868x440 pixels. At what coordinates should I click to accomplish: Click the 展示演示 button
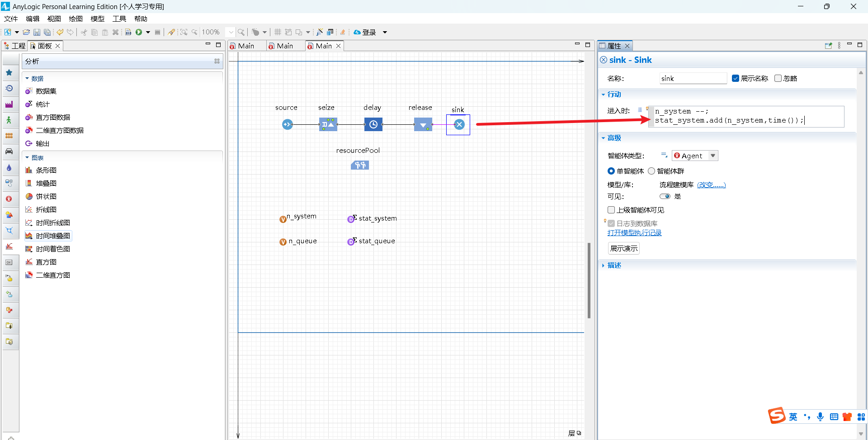pos(624,248)
